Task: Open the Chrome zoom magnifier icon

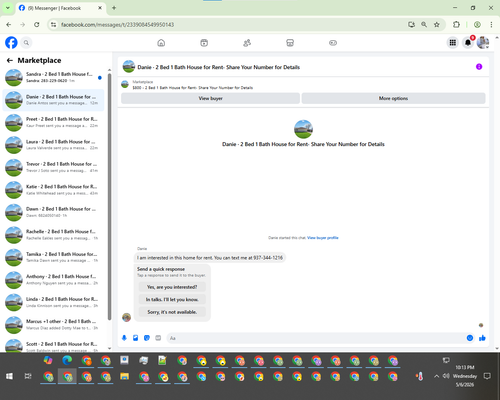Action: pos(424,24)
